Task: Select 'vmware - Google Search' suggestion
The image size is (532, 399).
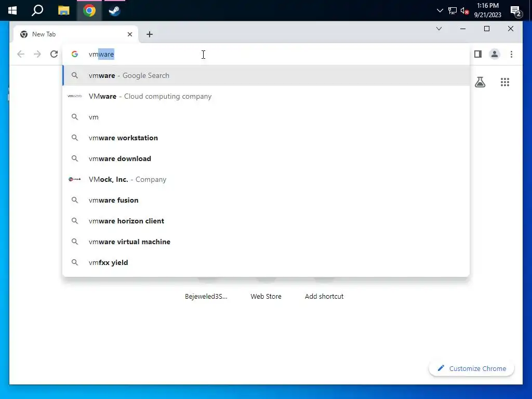Action: point(266,75)
